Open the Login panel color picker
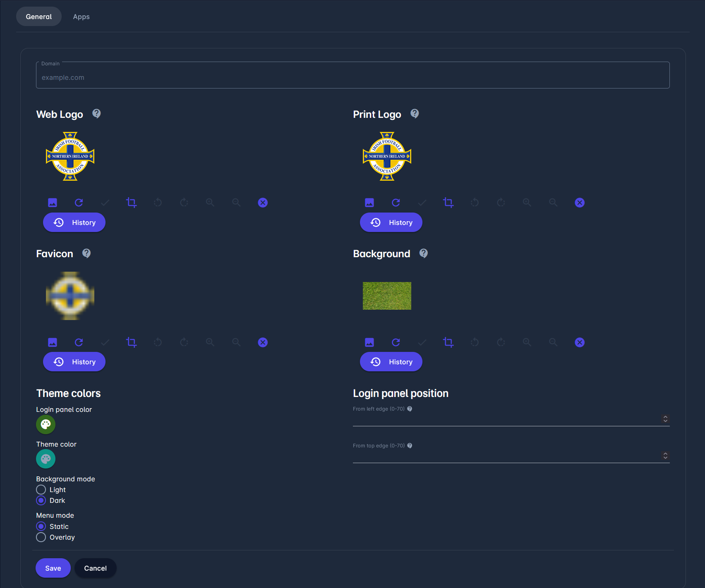Screen dimensions: 705x588 pyautogui.click(x=46, y=424)
